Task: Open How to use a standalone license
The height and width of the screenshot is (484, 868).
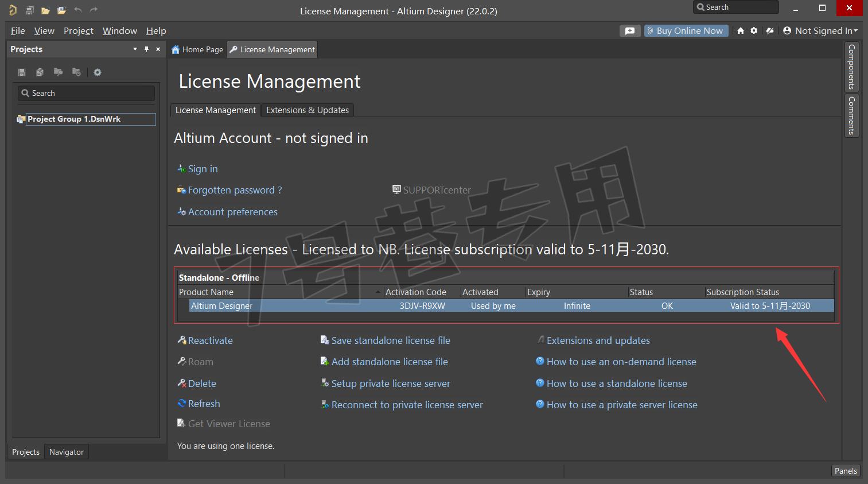Action: pos(617,384)
